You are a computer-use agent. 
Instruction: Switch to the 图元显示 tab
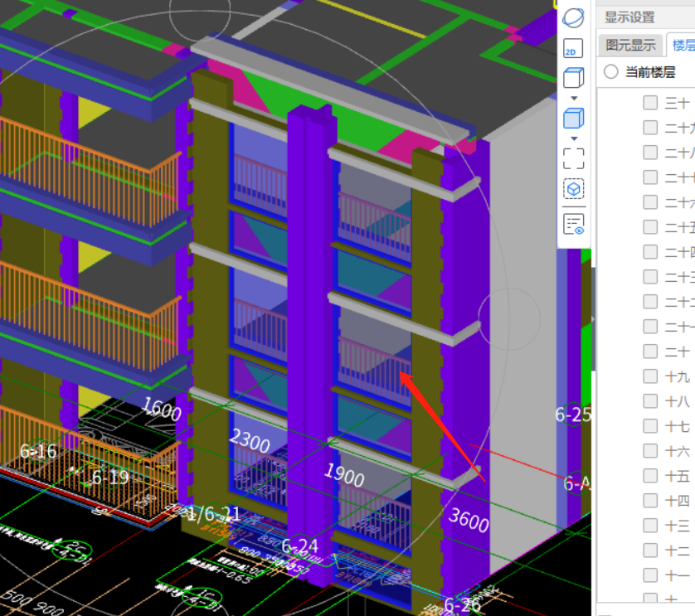coord(630,46)
